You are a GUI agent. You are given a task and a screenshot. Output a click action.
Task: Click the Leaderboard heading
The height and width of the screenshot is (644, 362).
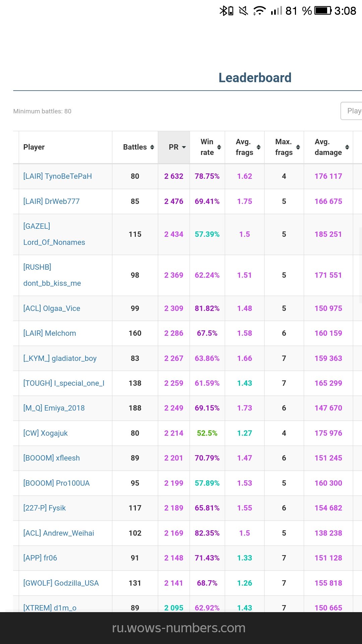click(x=255, y=78)
